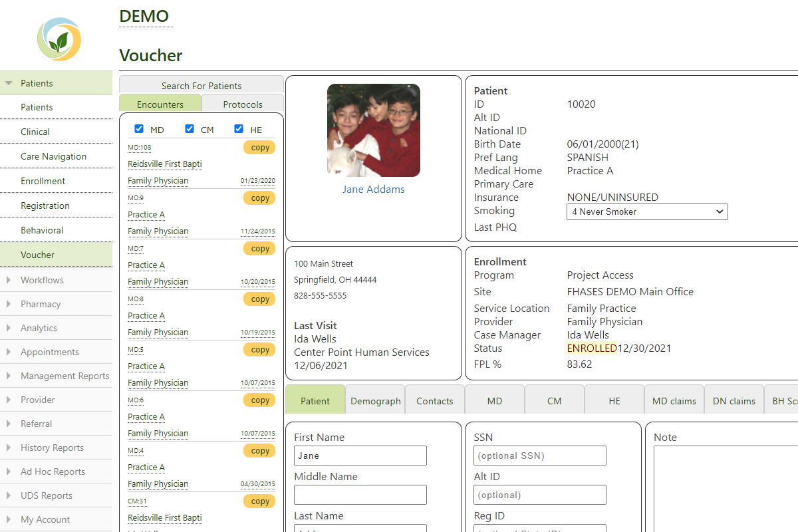Open Clinical in the sidebar
Screen dimensions: 798x532
(56, 132)
